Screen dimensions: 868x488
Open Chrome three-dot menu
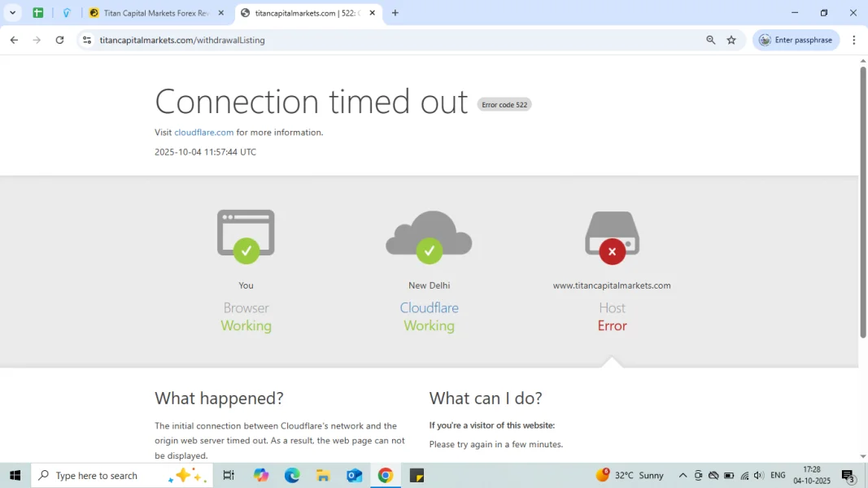(853, 40)
